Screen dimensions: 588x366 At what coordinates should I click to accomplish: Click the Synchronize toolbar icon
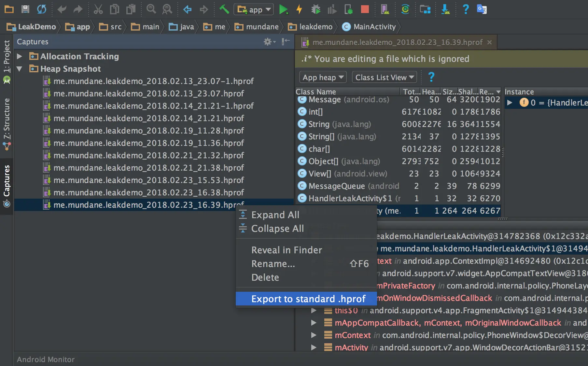41,9
